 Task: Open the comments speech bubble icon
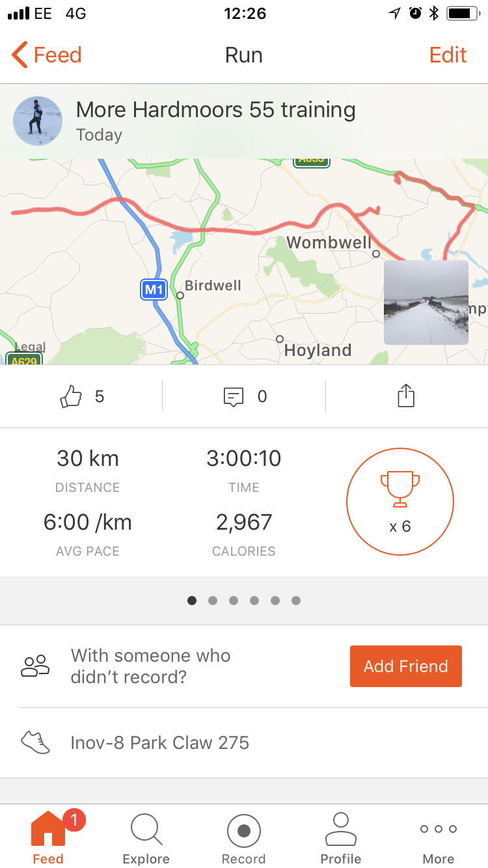click(234, 396)
